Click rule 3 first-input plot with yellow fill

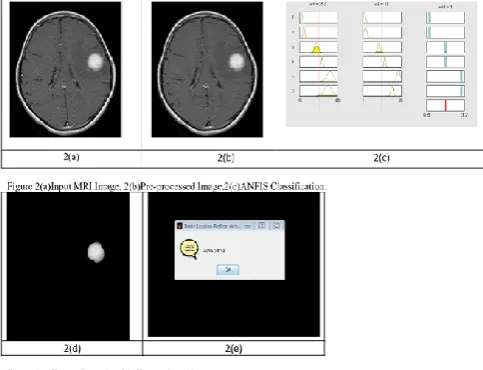(x=318, y=47)
